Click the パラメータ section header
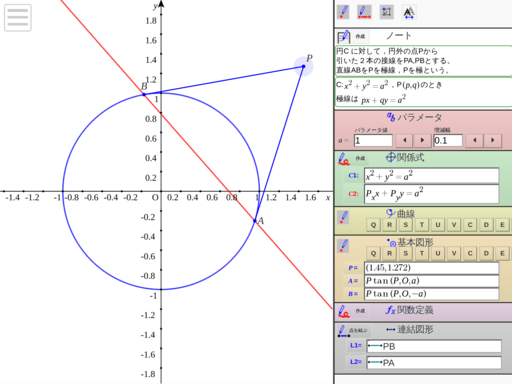 415,117
